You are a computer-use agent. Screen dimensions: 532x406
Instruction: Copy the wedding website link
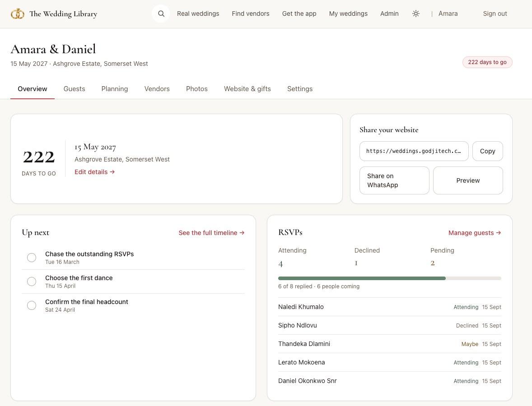[488, 151]
